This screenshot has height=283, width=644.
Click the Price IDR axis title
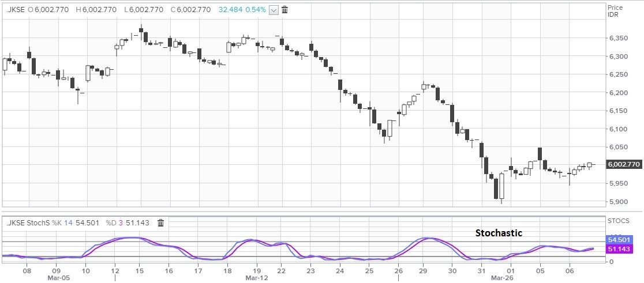[615, 11]
